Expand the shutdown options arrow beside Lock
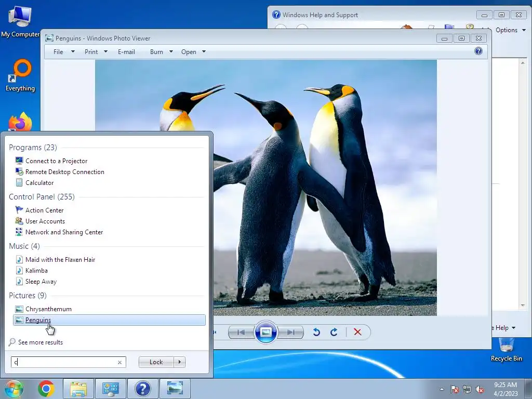Screen dimensions: 532x399 point(179,362)
